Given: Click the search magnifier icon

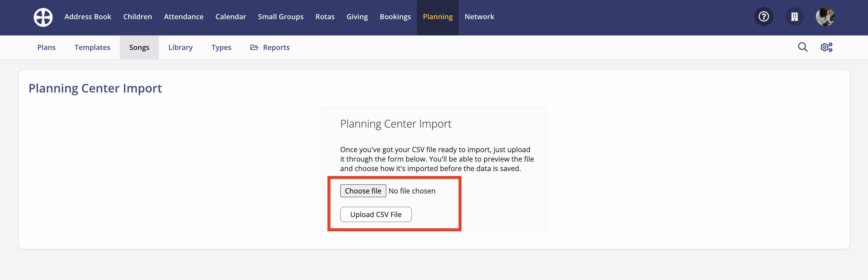Looking at the screenshot, I should (803, 47).
